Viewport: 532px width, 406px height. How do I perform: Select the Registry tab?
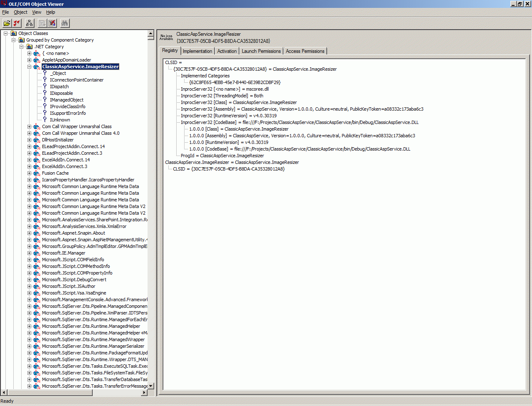170,50
